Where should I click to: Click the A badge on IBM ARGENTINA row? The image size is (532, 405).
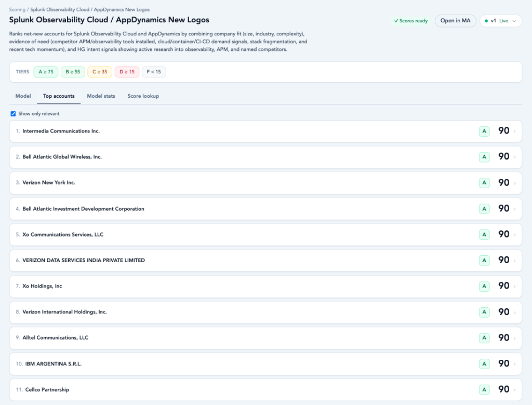[x=484, y=364]
